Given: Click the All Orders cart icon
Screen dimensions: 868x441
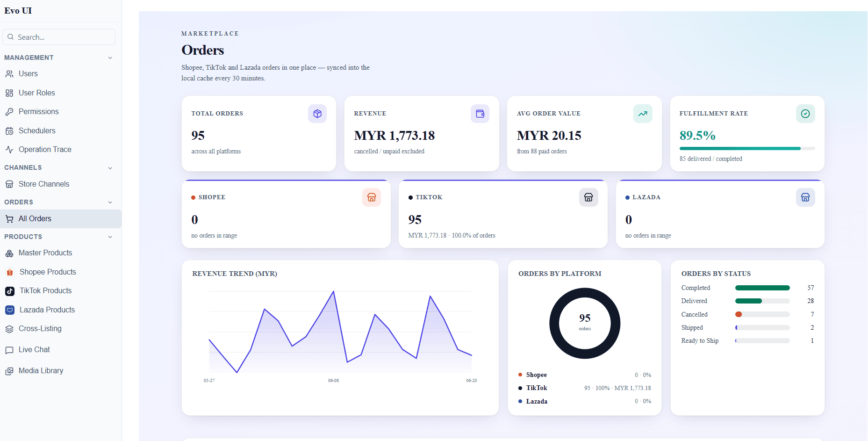Looking at the screenshot, I should pos(9,219).
